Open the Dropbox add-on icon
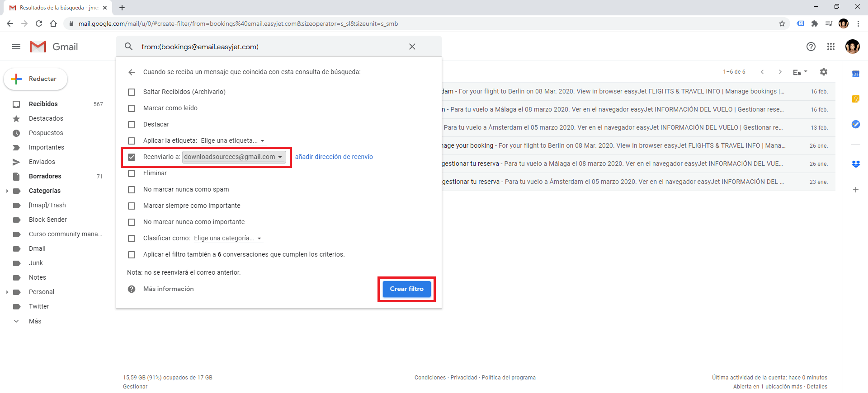 pyautogui.click(x=856, y=164)
